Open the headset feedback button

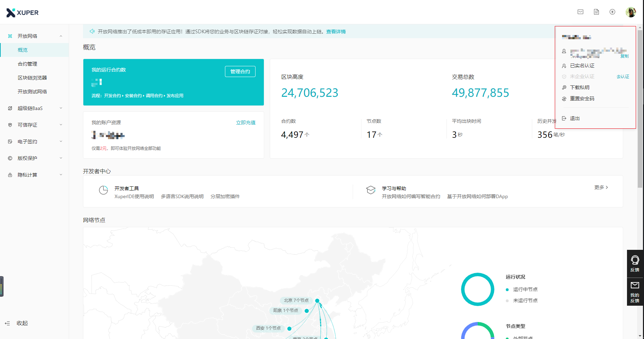635,263
